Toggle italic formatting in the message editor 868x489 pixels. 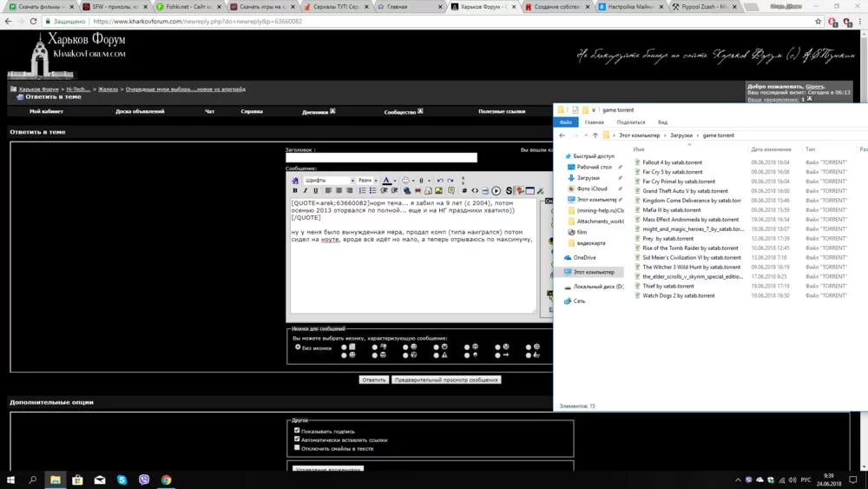point(306,191)
